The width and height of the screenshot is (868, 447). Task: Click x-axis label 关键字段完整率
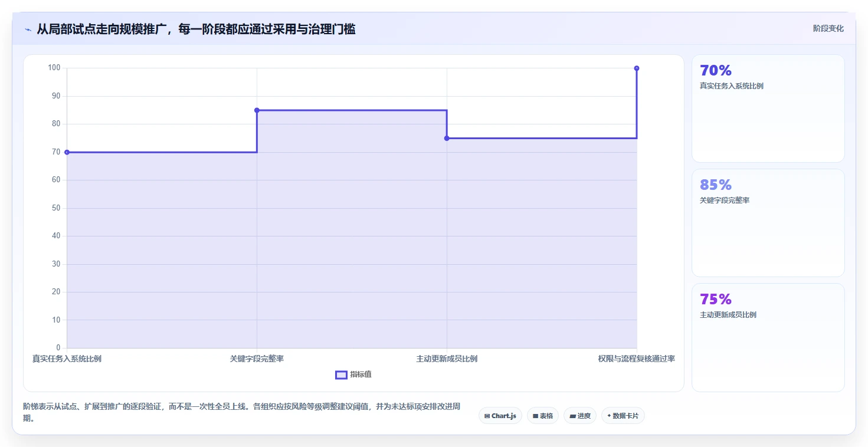pos(257,359)
